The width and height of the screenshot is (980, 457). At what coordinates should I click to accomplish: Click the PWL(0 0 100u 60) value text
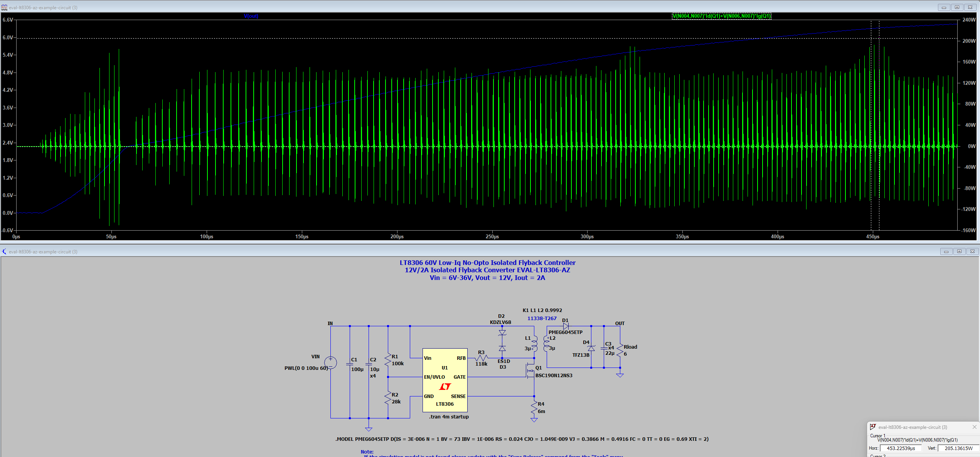point(306,368)
